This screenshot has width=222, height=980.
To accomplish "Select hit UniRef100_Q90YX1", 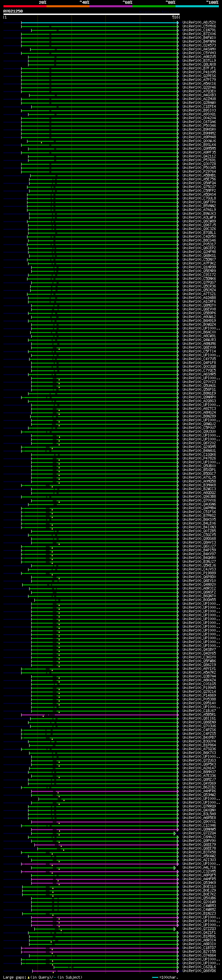I will (199, 821).
